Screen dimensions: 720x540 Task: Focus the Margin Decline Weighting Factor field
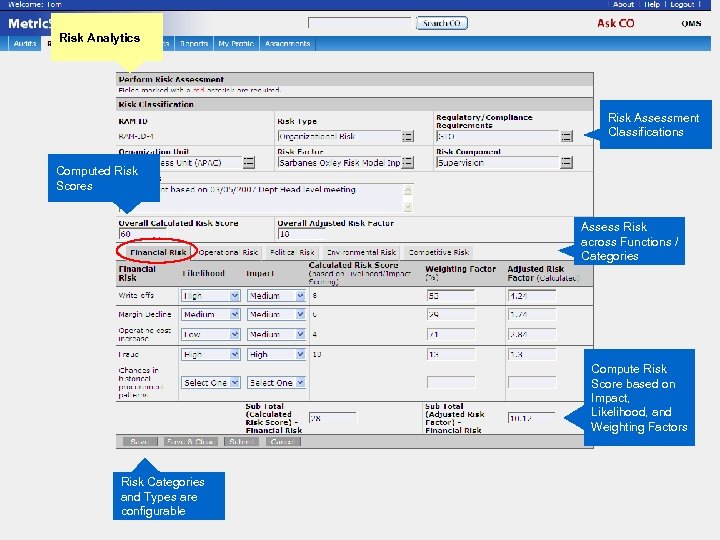pyautogui.click(x=451, y=315)
